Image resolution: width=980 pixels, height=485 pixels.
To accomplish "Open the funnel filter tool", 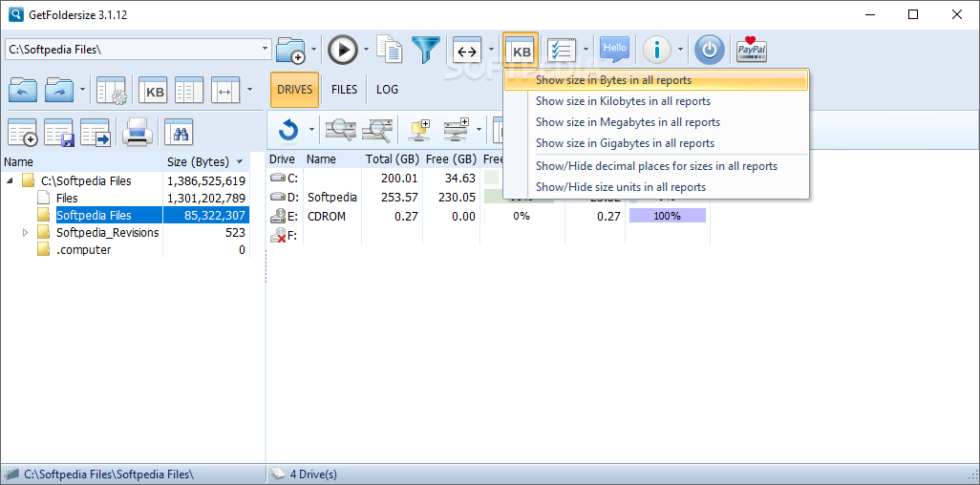I will 426,50.
